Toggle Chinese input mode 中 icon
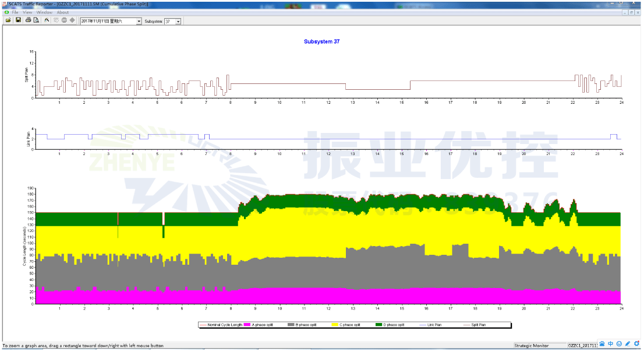 tap(610, 344)
